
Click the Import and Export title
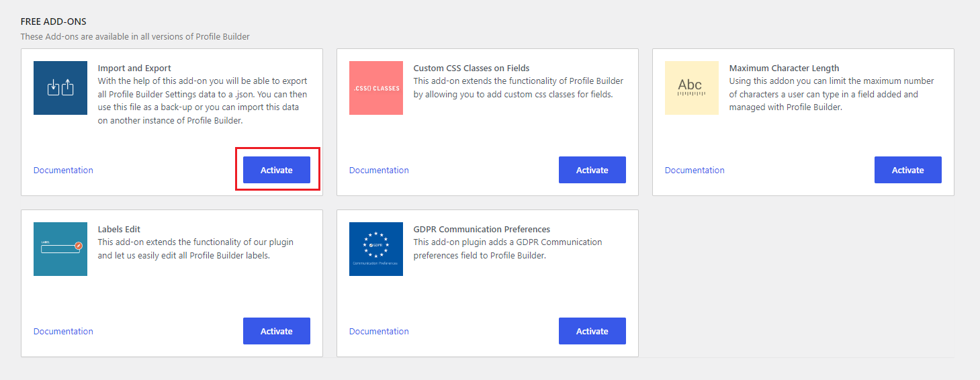pyautogui.click(x=134, y=68)
